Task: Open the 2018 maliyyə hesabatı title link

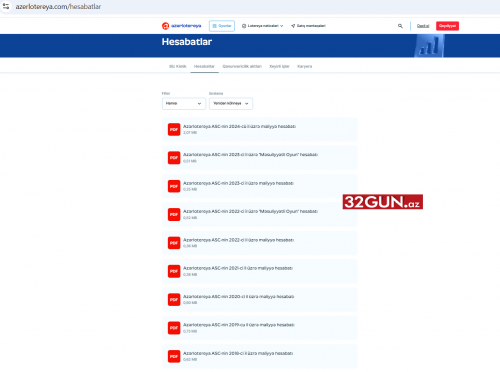Action: pyautogui.click(x=238, y=353)
